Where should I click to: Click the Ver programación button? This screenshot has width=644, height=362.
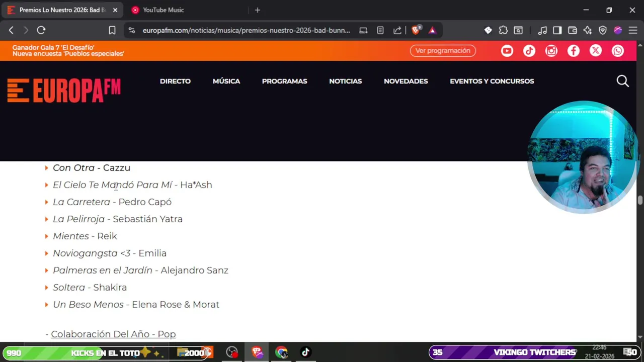(x=443, y=51)
